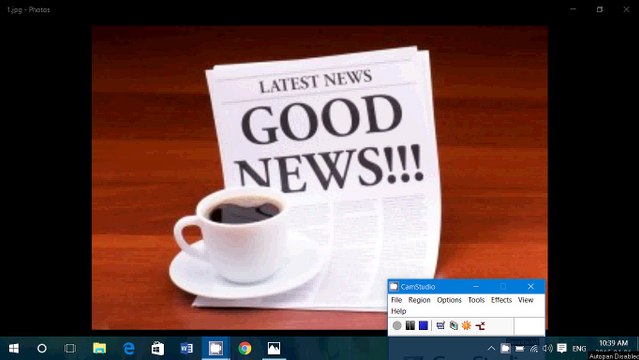The height and width of the screenshot is (360, 639).
Task: Open the File menu in CamStudio
Action: pyautogui.click(x=397, y=300)
